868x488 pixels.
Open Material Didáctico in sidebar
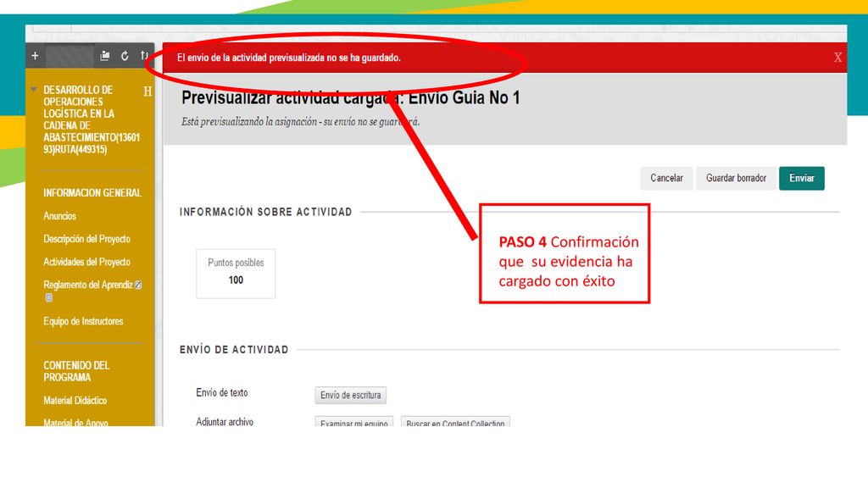[x=75, y=400]
